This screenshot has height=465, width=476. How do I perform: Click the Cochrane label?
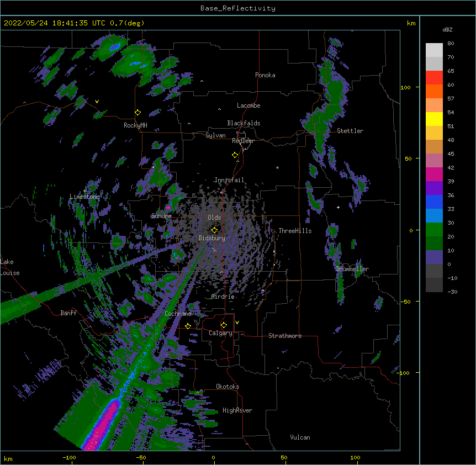(178, 314)
